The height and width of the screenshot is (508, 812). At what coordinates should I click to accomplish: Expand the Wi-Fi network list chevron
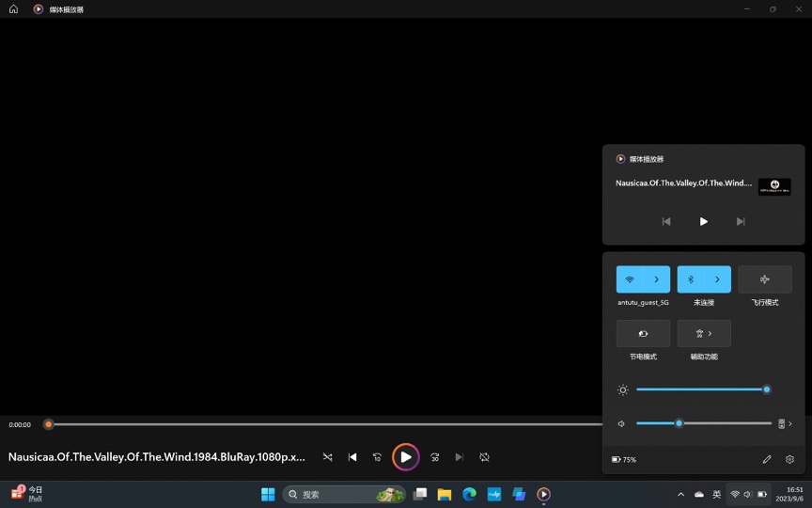point(657,279)
